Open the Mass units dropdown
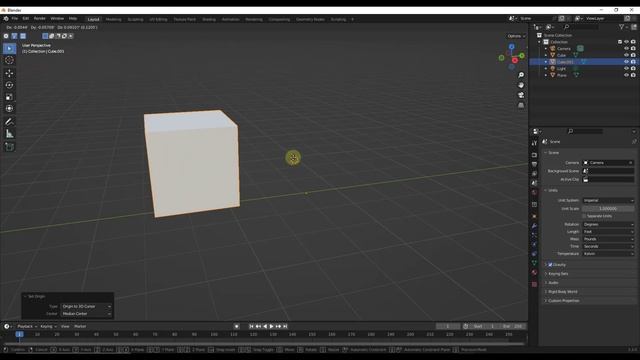 click(608, 239)
